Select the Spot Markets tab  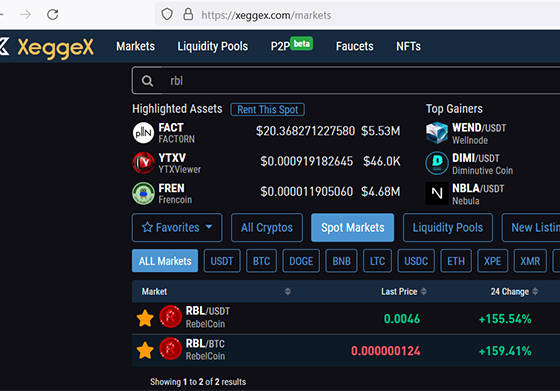(352, 227)
